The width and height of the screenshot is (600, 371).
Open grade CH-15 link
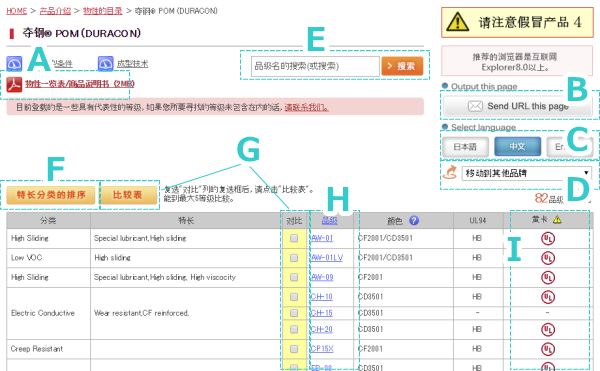click(321, 313)
